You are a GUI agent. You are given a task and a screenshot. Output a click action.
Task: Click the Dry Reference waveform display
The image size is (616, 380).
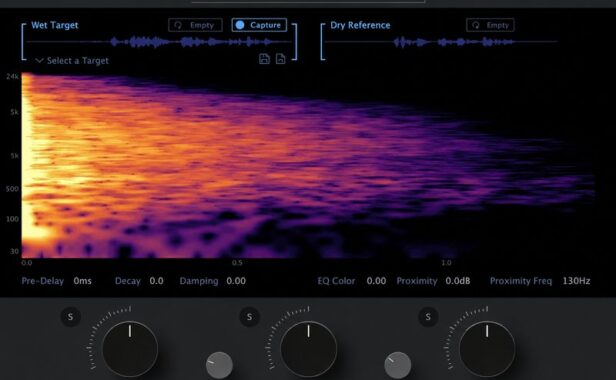(x=441, y=42)
